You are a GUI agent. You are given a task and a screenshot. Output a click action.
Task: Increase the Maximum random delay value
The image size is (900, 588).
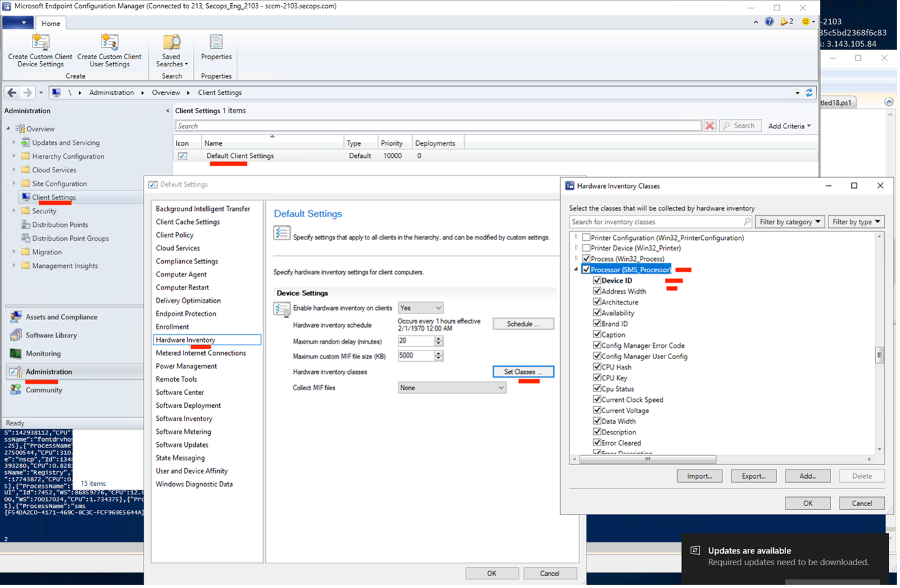coord(439,339)
